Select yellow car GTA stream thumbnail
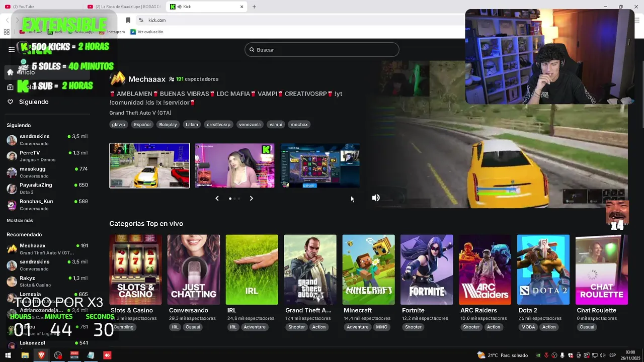Screen dimensions: 644x362 (x=149, y=165)
